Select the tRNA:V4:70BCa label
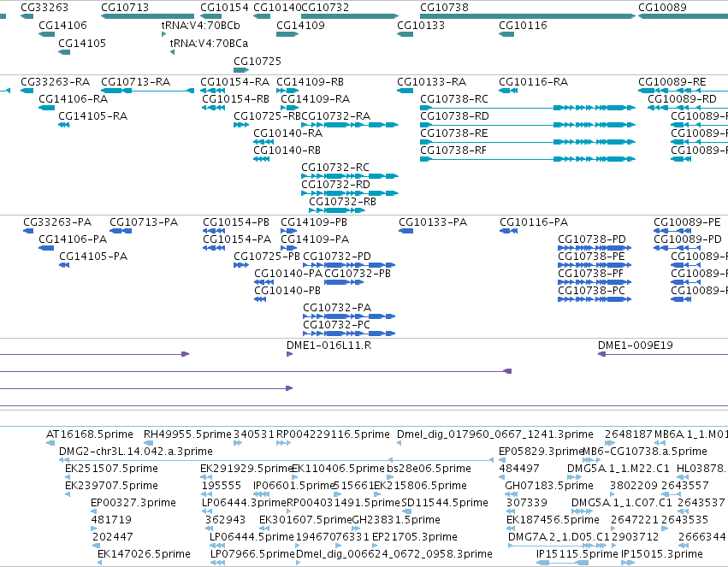This screenshot has height=567, width=728. pos(209,44)
